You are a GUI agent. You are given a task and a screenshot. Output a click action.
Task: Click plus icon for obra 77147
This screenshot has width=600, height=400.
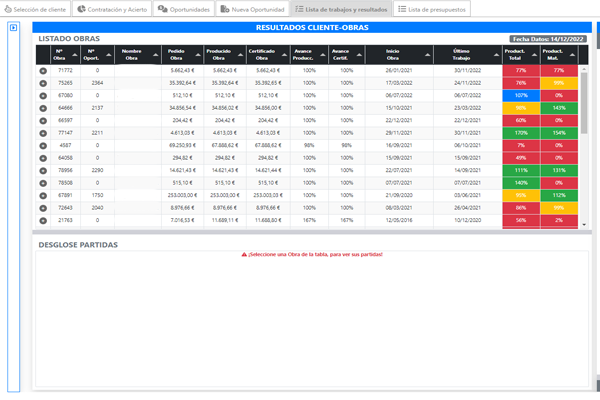[43, 132]
